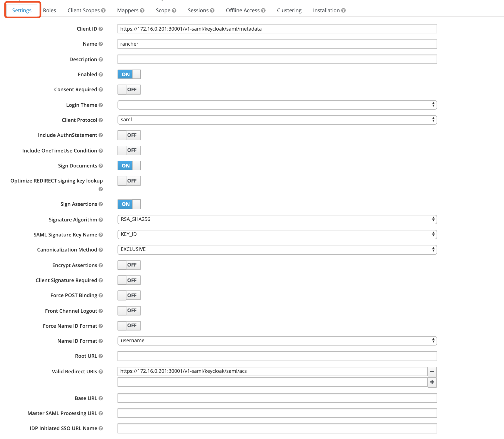The image size is (504, 439).
Task: Click help icon beside Signature Algorithm
Action: coord(101,220)
